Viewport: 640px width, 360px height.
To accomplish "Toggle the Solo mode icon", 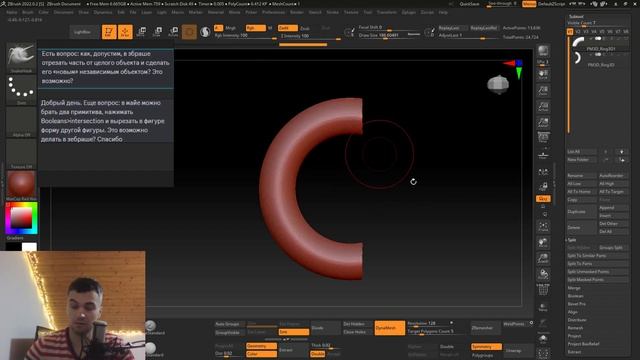I will click(x=543, y=339).
